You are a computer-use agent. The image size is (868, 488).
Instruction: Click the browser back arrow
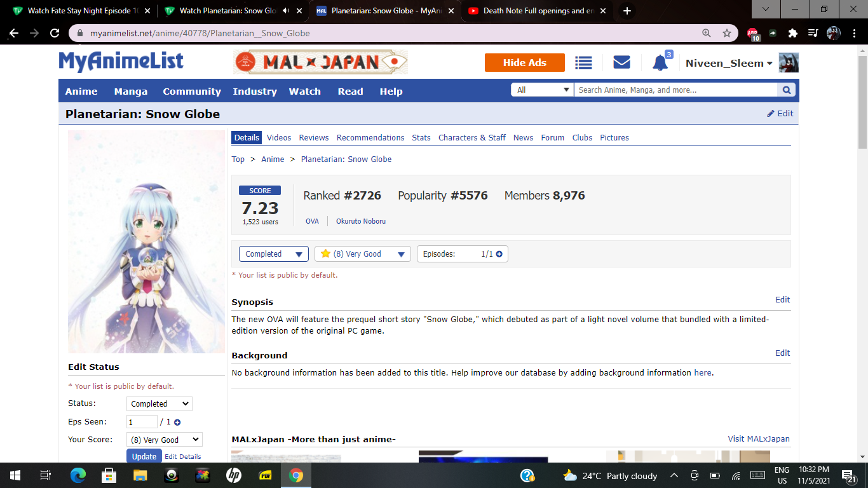pyautogui.click(x=14, y=33)
